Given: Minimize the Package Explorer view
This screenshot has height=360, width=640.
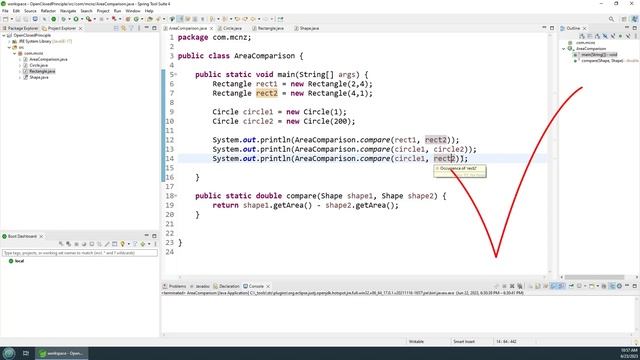Looking at the screenshot, I should click(x=147, y=28).
